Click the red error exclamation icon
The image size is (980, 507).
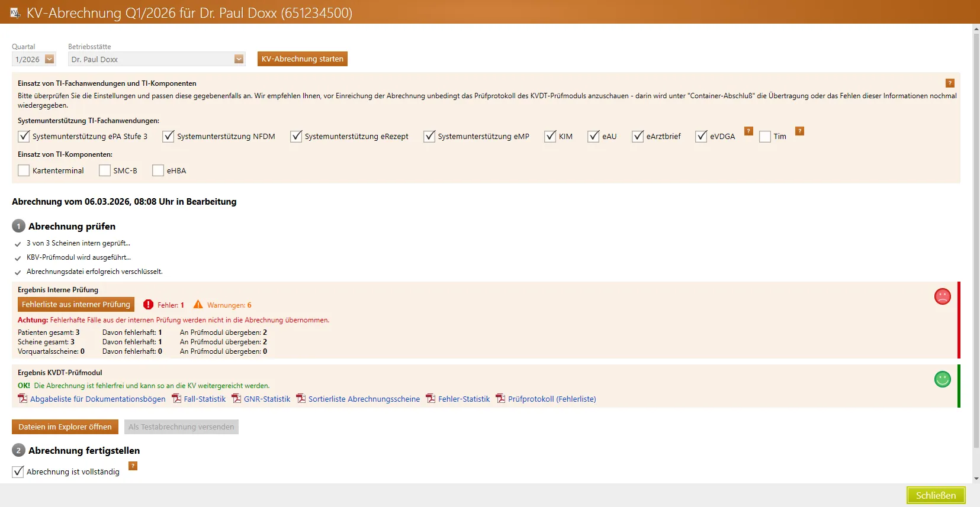tap(148, 305)
